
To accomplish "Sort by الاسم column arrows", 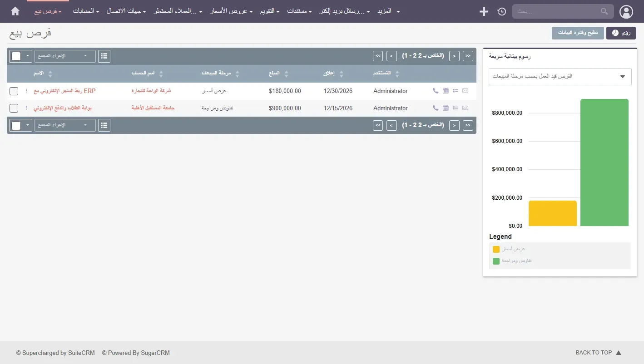I will coord(50,74).
